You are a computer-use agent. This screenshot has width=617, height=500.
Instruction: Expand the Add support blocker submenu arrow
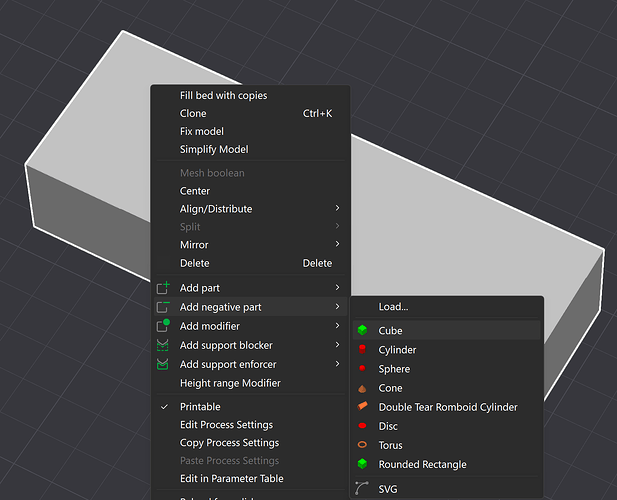coord(337,345)
